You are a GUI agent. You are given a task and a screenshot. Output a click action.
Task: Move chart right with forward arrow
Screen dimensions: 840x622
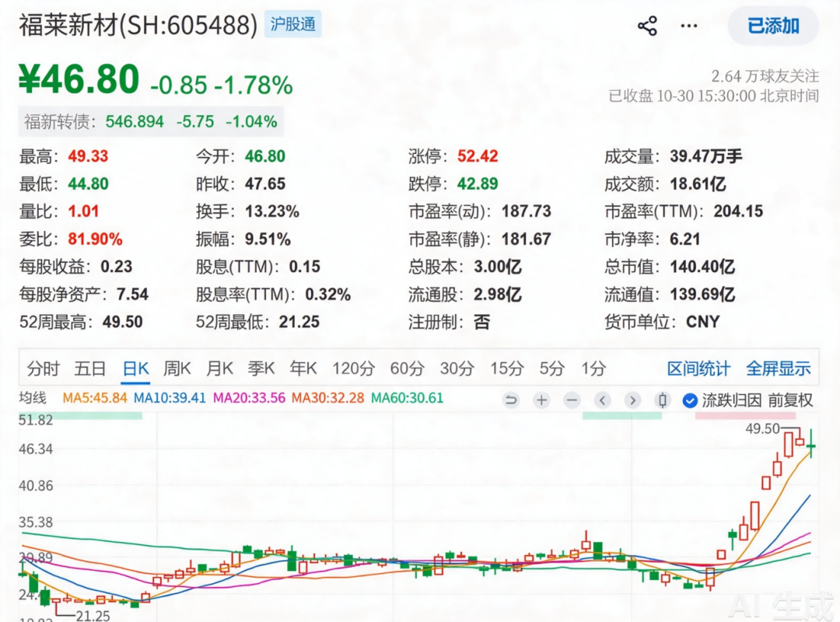pos(632,400)
